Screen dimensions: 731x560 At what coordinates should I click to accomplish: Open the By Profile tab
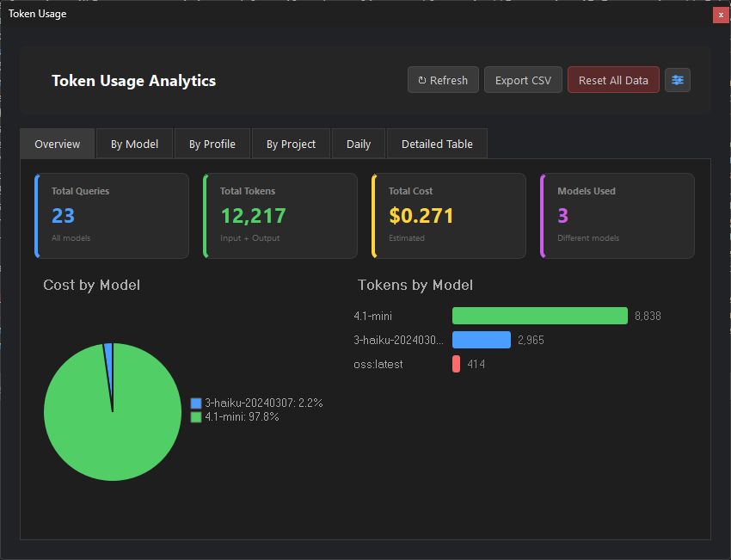coord(212,144)
